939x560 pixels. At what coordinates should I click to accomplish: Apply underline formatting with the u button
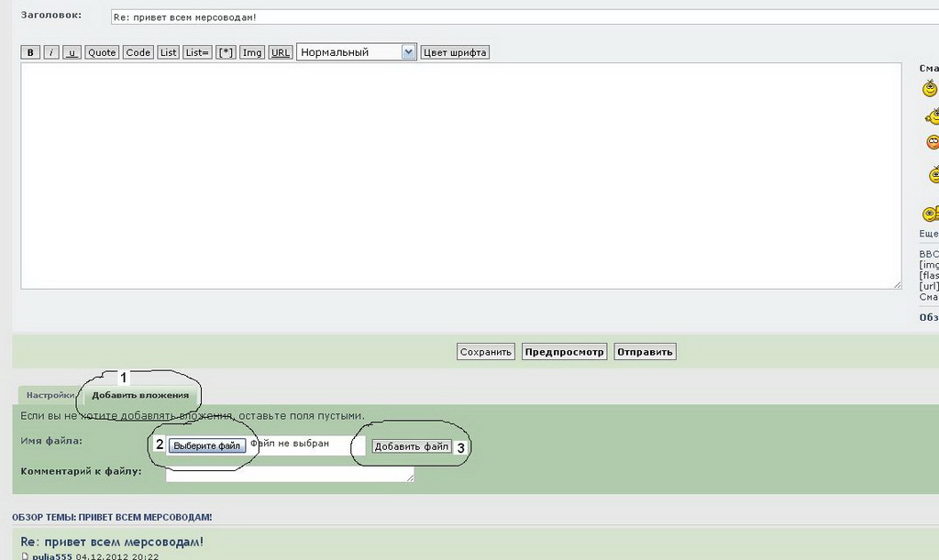pos(72,52)
